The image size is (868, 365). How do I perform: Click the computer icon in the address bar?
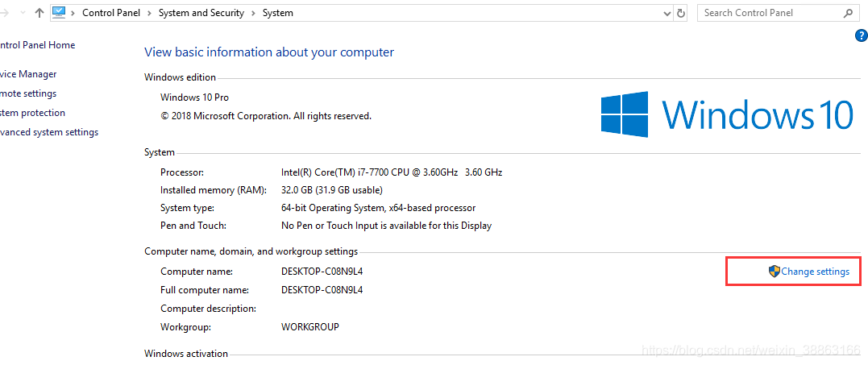59,13
